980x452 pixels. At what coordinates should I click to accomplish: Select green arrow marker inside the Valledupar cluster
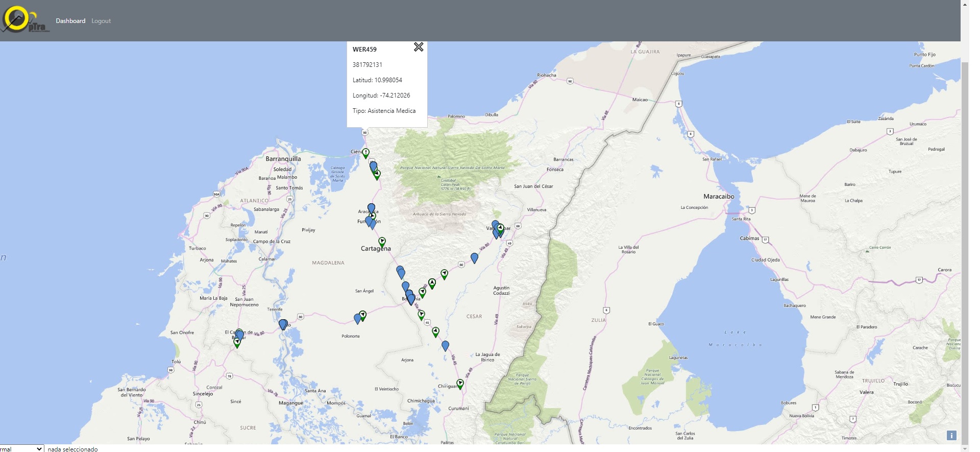pyautogui.click(x=501, y=229)
